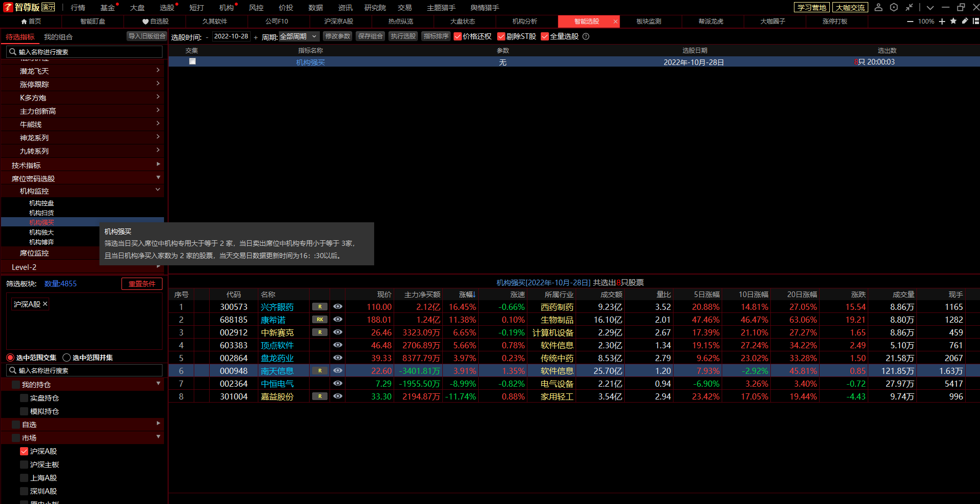Zoom out with the minus icon
Viewport: 980px width, 504px height.
tap(910, 22)
